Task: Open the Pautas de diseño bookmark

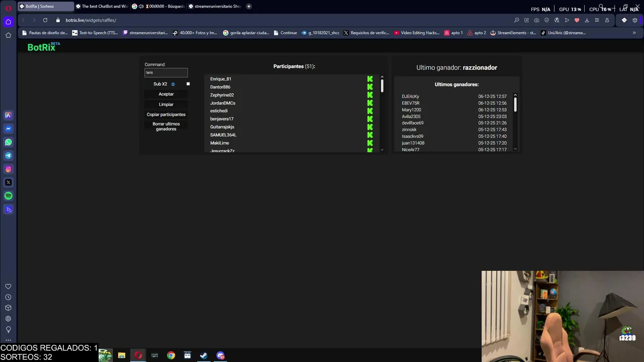Action: (45, 33)
